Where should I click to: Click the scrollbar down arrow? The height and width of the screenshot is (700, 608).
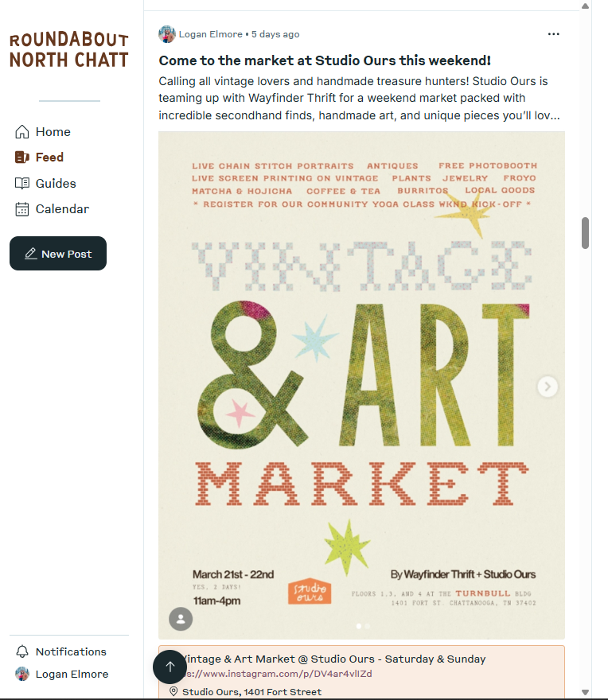pyautogui.click(x=586, y=692)
